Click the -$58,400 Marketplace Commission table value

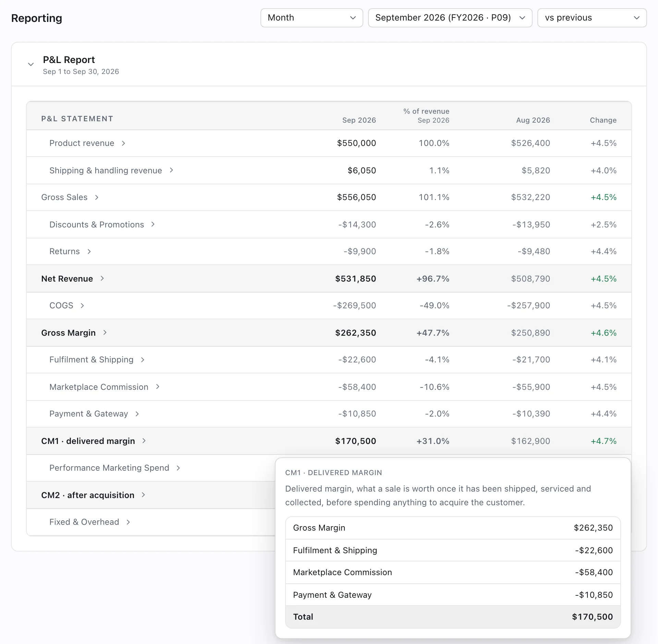tap(357, 387)
